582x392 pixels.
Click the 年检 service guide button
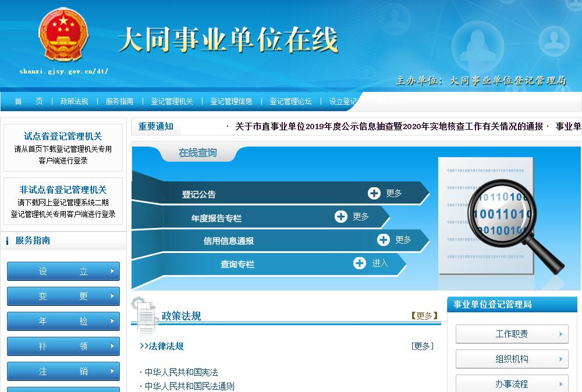click(x=63, y=321)
